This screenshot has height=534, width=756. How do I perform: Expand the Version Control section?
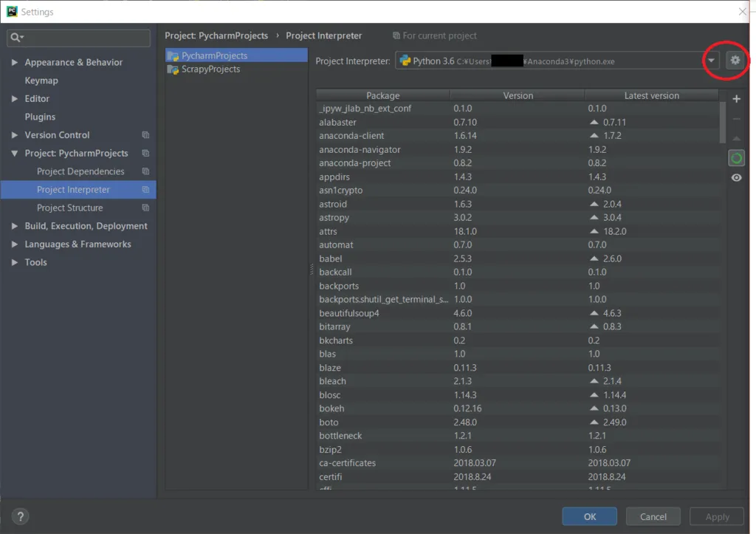pos(15,135)
